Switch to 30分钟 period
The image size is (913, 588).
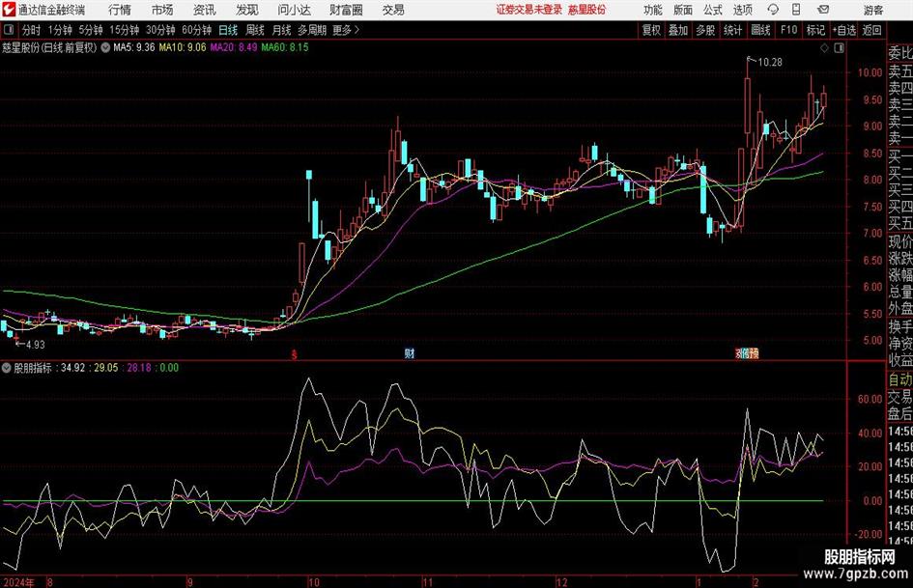tap(160, 30)
